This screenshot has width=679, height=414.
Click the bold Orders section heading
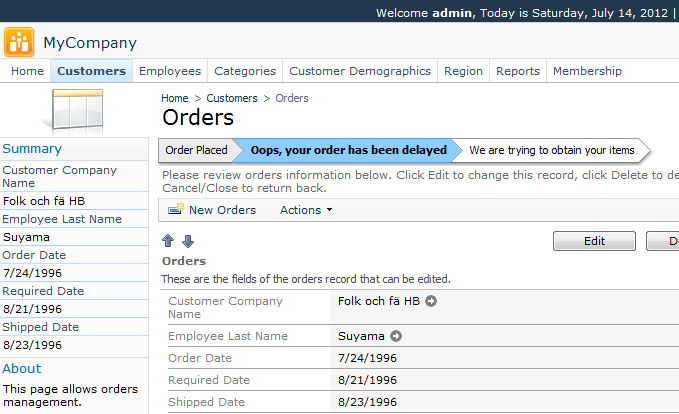(184, 261)
